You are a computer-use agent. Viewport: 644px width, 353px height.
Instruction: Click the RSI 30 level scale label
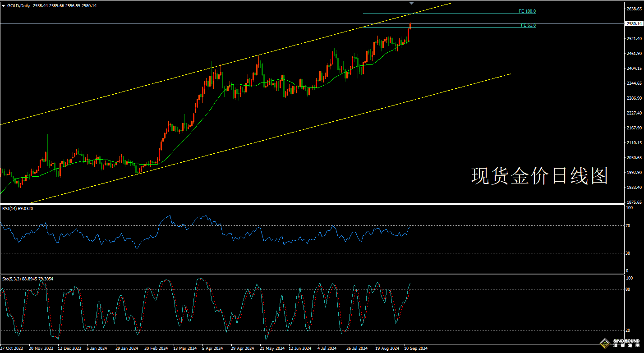click(627, 253)
